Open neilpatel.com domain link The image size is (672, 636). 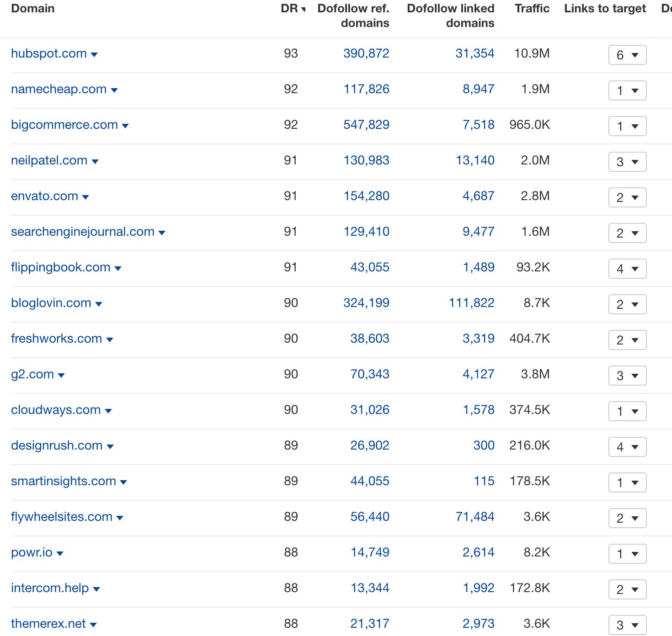pyautogui.click(x=49, y=160)
